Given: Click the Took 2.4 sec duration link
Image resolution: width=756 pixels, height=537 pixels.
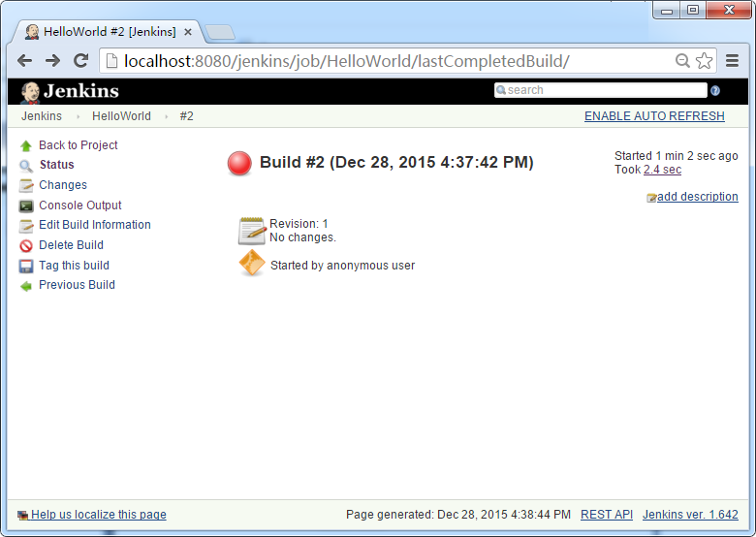Looking at the screenshot, I should click(x=662, y=170).
